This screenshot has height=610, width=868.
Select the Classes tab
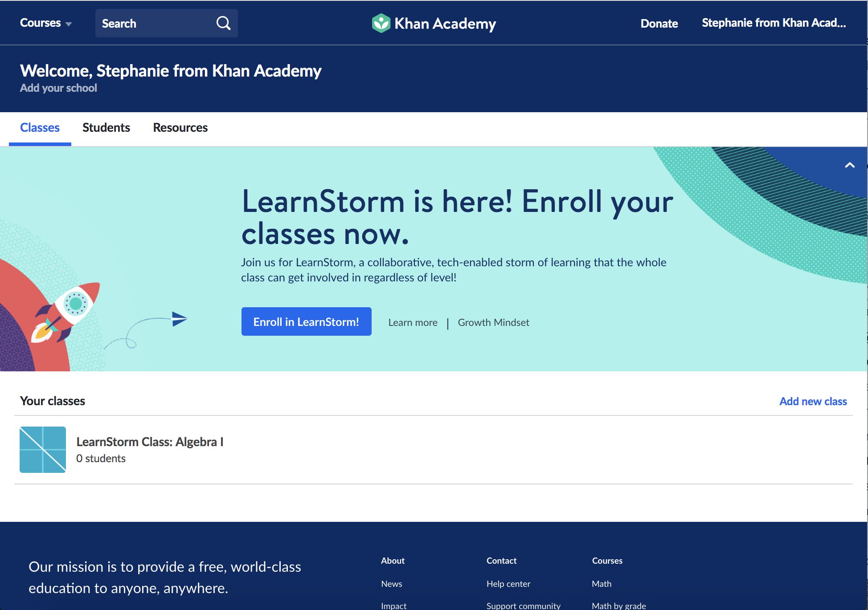pos(40,128)
